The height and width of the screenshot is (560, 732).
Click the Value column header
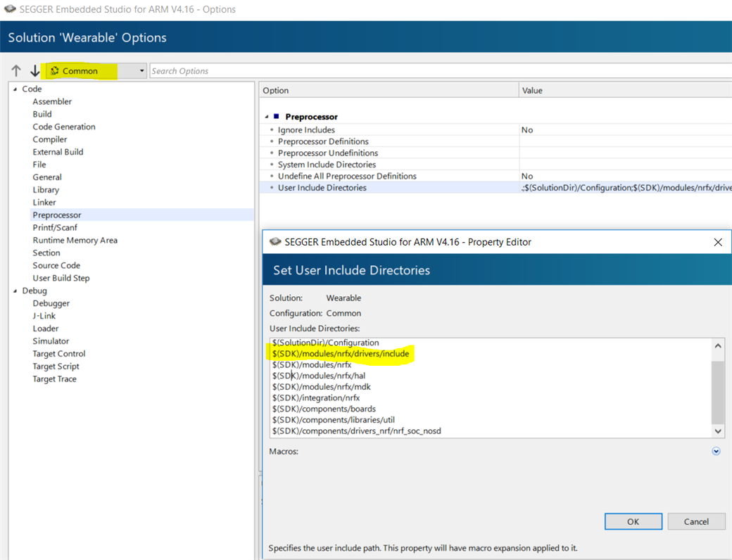click(x=626, y=91)
